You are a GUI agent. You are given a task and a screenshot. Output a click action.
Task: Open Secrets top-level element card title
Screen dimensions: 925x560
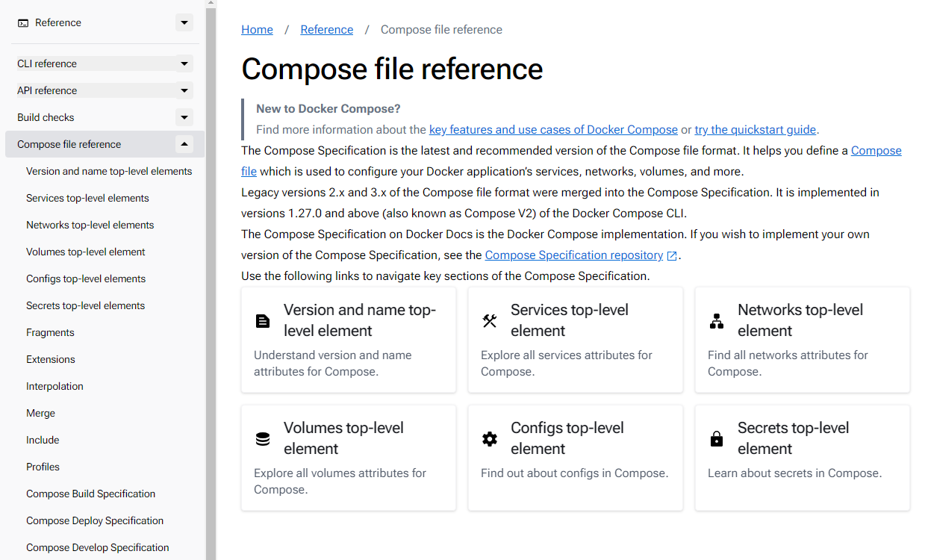point(794,438)
